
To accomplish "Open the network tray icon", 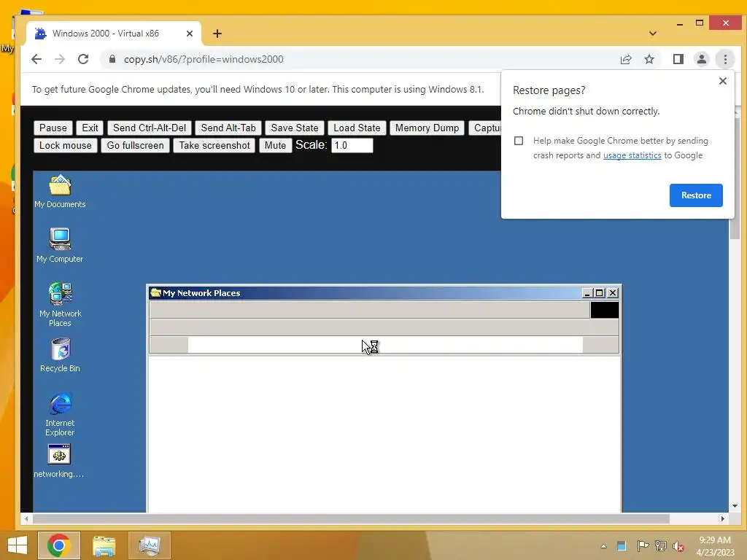I will coord(660,545).
